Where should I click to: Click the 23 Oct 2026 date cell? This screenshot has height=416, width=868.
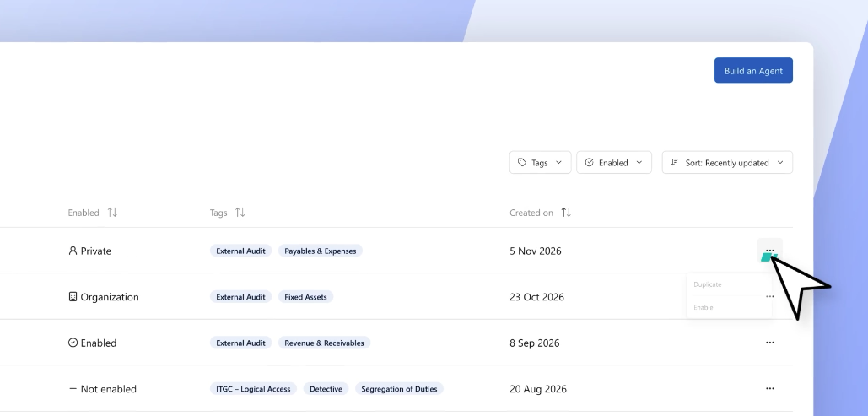(537, 297)
